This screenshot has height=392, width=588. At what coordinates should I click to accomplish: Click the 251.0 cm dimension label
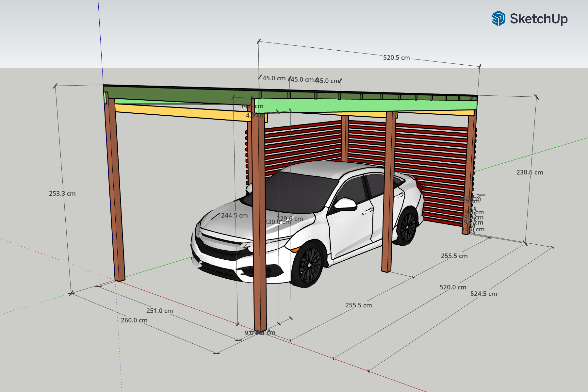click(x=159, y=311)
